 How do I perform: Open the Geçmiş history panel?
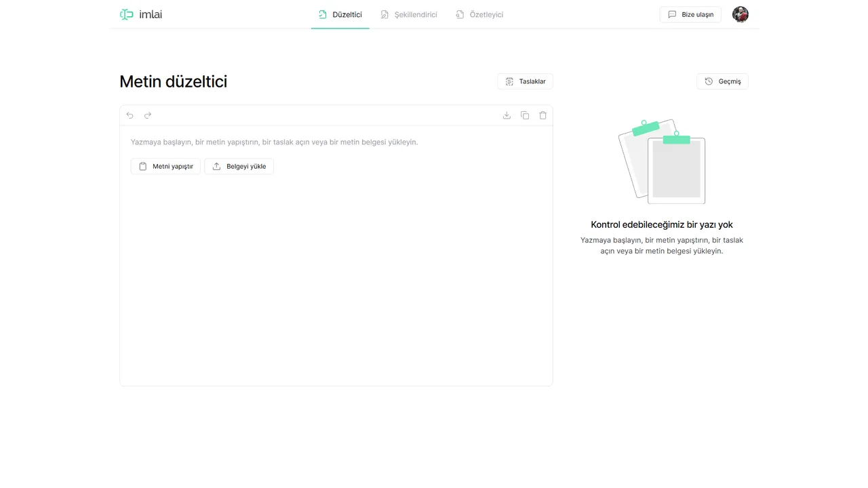(722, 81)
